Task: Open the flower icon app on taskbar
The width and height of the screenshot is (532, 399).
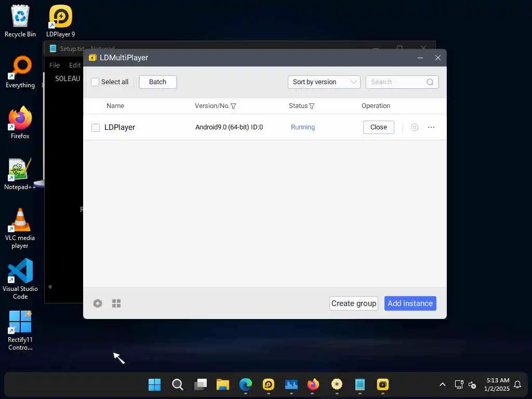Action: coord(337,384)
